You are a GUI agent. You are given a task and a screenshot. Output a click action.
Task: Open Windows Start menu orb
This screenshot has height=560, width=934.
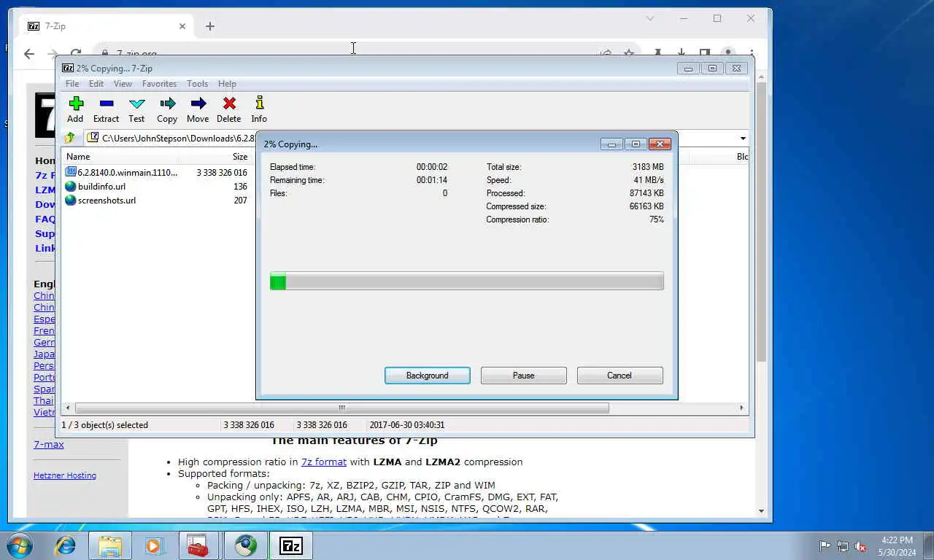[20, 545]
